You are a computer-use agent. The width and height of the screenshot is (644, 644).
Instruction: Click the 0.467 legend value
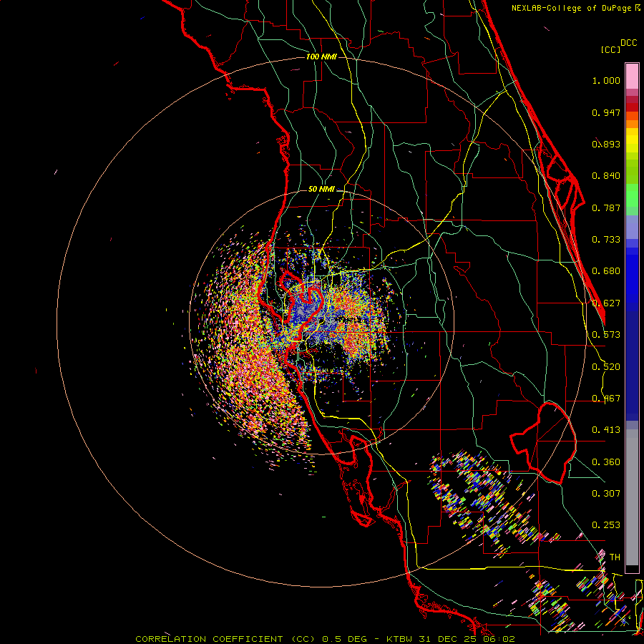606,399
